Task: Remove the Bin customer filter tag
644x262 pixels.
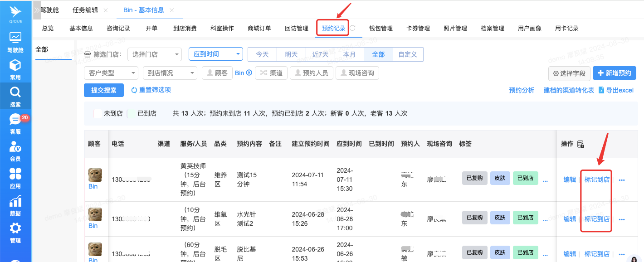Action: click(x=249, y=73)
